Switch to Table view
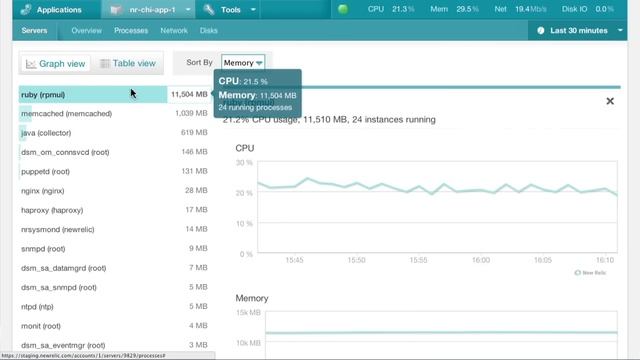Screen dimensions: 640x360 [128, 63]
